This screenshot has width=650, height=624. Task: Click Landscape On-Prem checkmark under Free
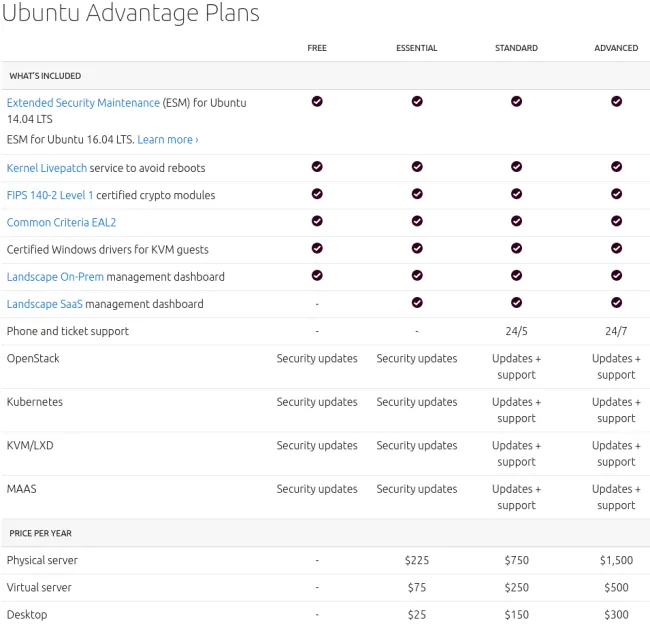[x=317, y=275]
